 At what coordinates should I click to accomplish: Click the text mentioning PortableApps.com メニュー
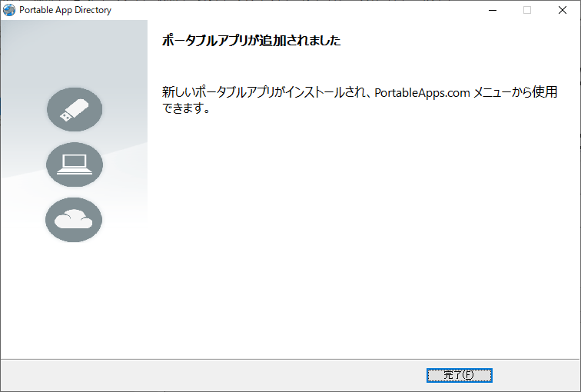(x=360, y=100)
